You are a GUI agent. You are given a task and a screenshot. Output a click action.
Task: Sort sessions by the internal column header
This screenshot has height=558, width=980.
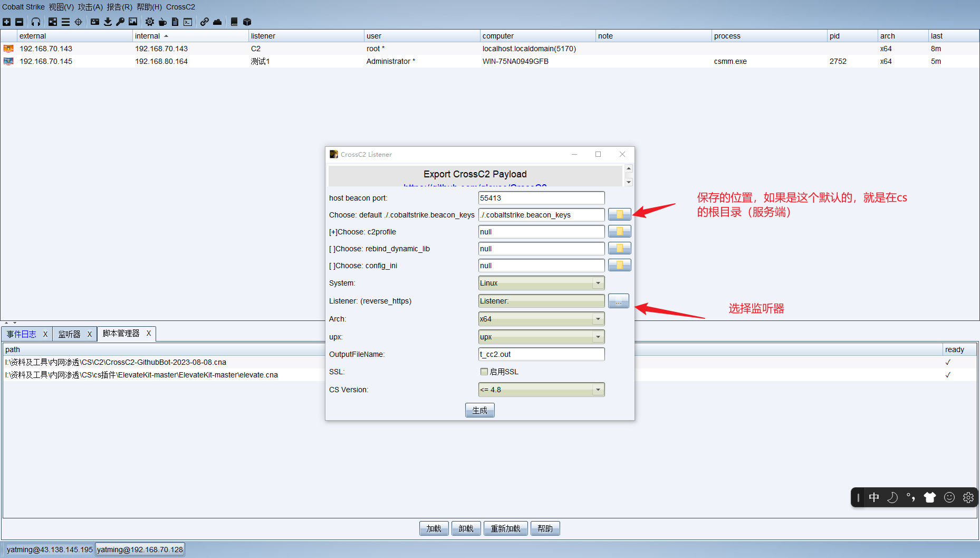pos(190,36)
